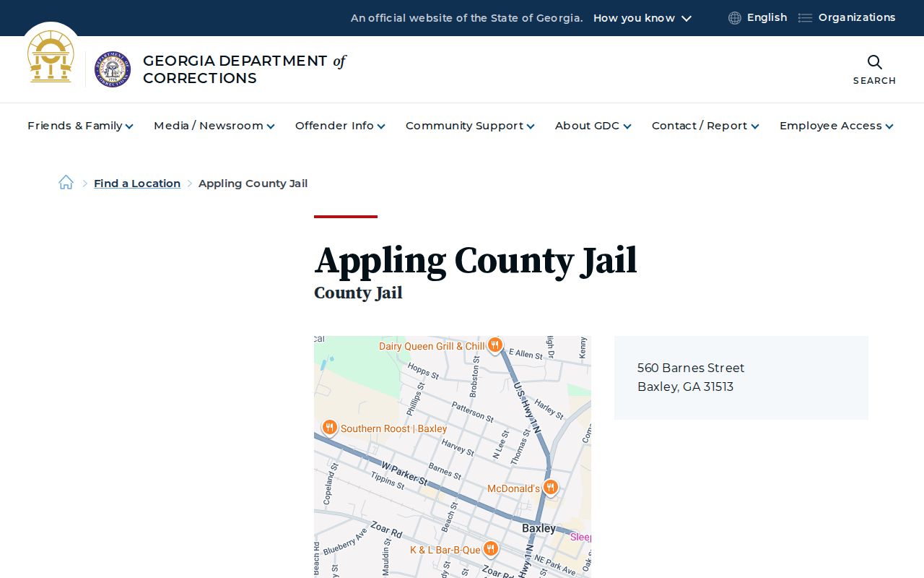Open the Media / Newsroom menu

click(214, 126)
